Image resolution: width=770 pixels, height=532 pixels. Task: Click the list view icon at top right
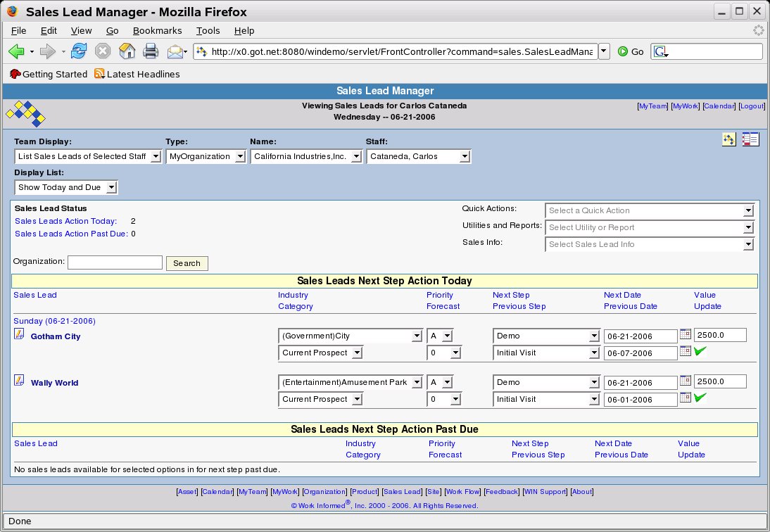(x=750, y=139)
